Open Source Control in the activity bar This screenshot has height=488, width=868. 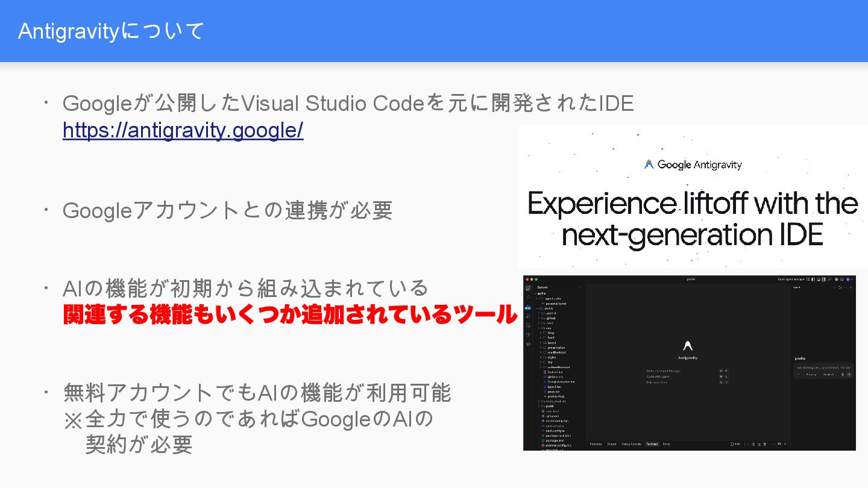click(x=528, y=308)
